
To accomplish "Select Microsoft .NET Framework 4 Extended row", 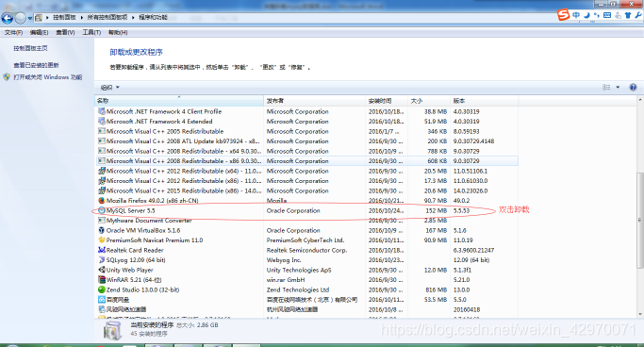I will pyautogui.click(x=306, y=122).
